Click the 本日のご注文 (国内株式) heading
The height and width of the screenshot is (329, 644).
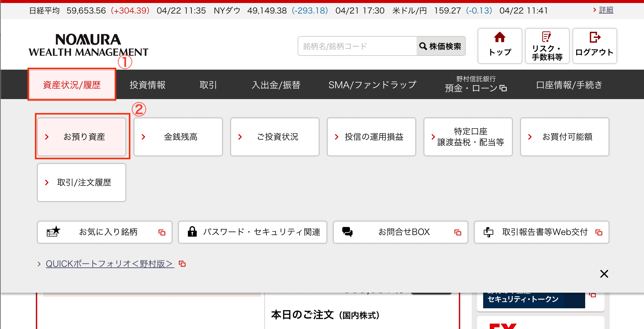pyautogui.click(x=325, y=315)
